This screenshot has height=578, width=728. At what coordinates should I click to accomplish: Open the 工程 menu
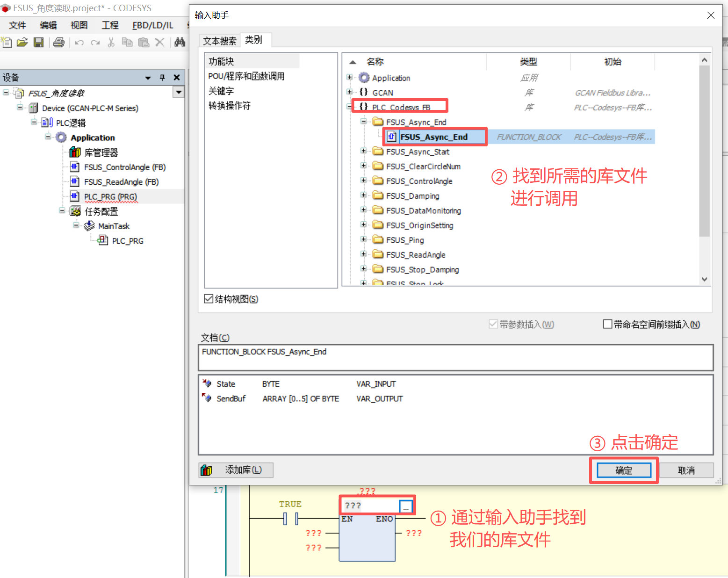[x=110, y=25]
